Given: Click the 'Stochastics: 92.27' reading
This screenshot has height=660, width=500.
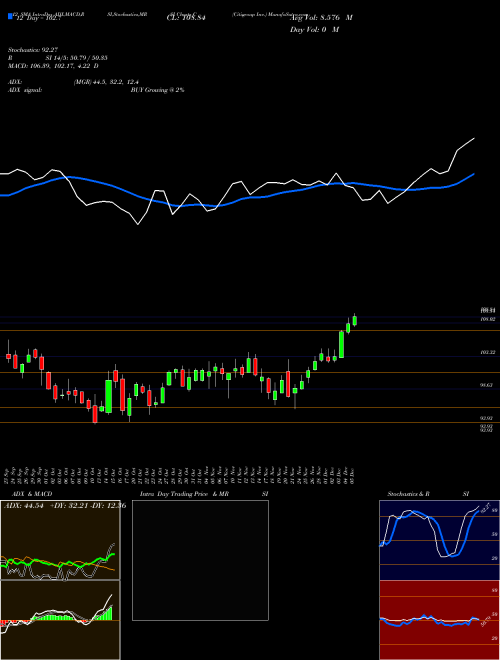Looking at the screenshot, I should coord(32,50).
